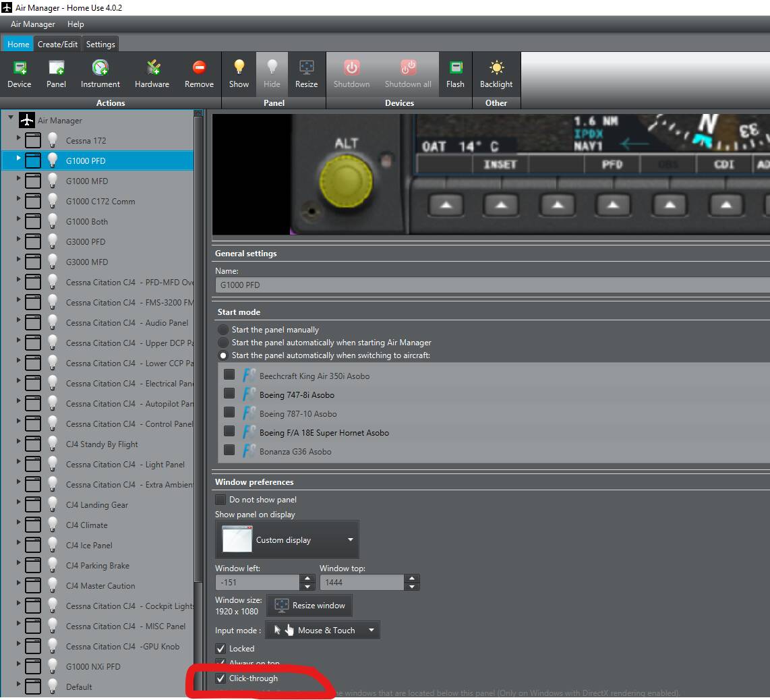Viewport: 770px width, 700px height.
Task: Open the Mouse & Touch input mode dropdown
Action: [x=323, y=630]
